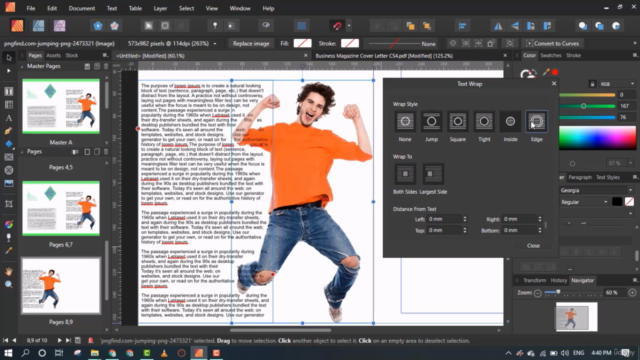Select the Artistic Text tool
Image resolution: width=640 pixels, height=360 pixels.
coord(9,118)
